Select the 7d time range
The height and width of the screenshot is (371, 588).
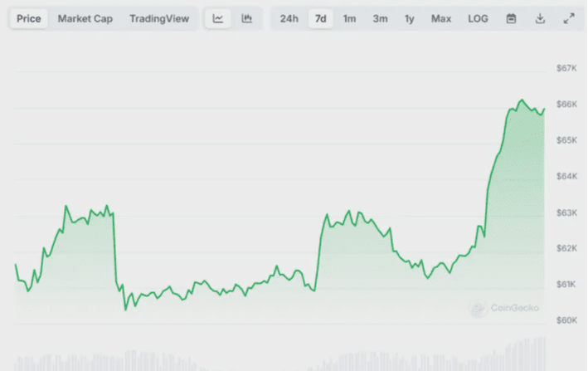[x=321, y=18]
